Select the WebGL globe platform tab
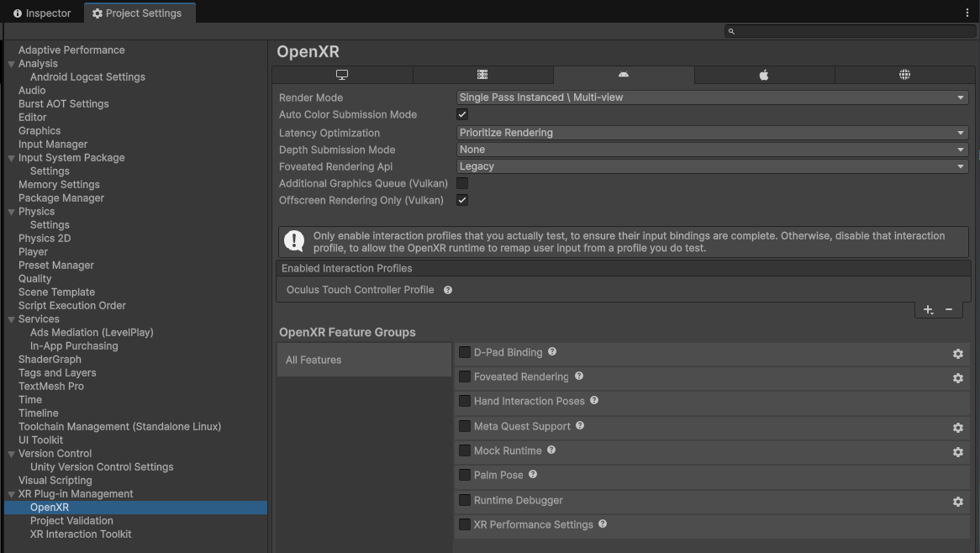 click(904, 75)
